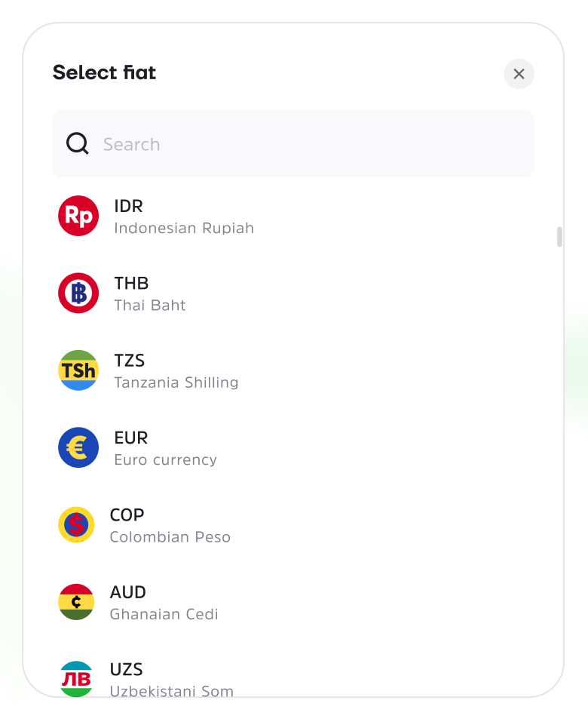Close the Select fiat dialog
This screenshot has height=728, width=588.
[519, 74]
